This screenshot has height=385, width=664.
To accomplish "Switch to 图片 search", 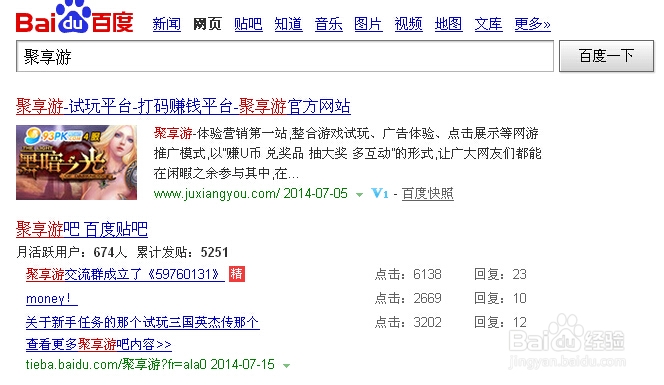I will (368, 24).
